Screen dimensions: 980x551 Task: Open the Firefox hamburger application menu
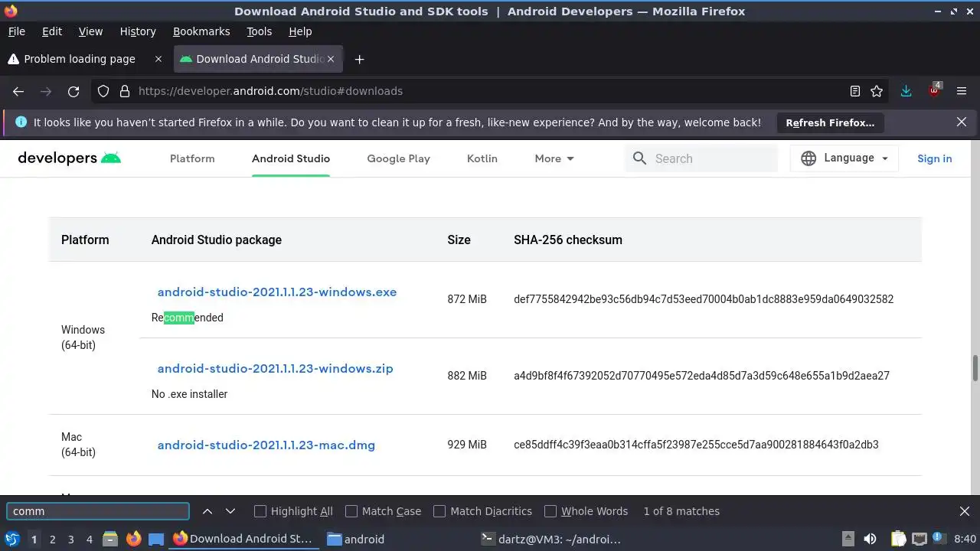pyautogui.click(x=962, y=91)
